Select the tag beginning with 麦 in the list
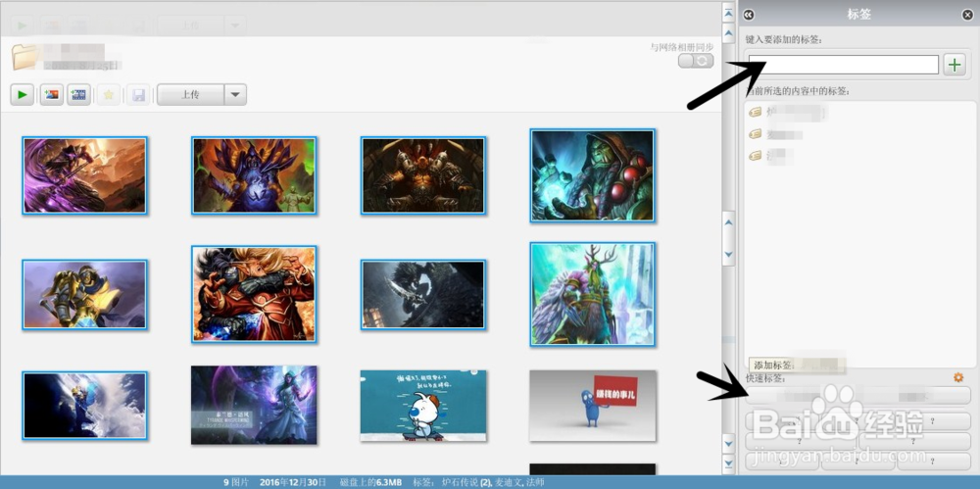This screenshot has height=489, width=980. click(x=775, y=134)
